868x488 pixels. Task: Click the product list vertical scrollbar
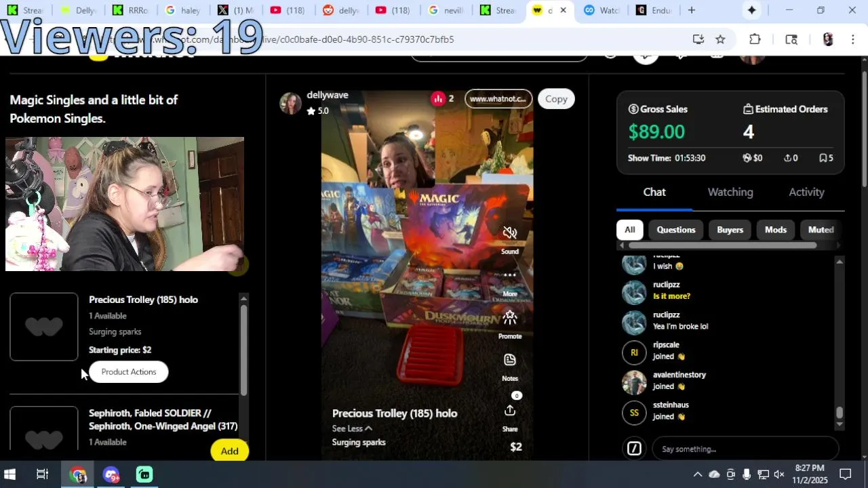pyautogui.click(x=243, y=349)
